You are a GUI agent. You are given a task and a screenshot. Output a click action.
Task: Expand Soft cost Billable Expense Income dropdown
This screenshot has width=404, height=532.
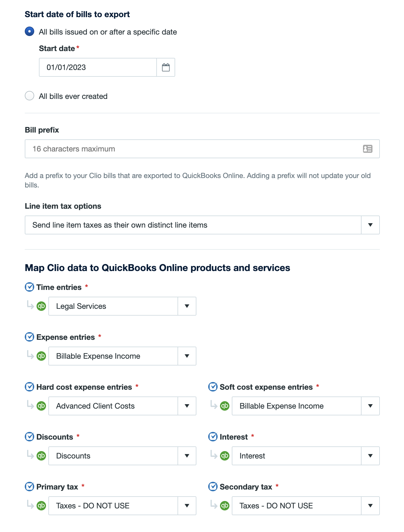pos(370,406)
